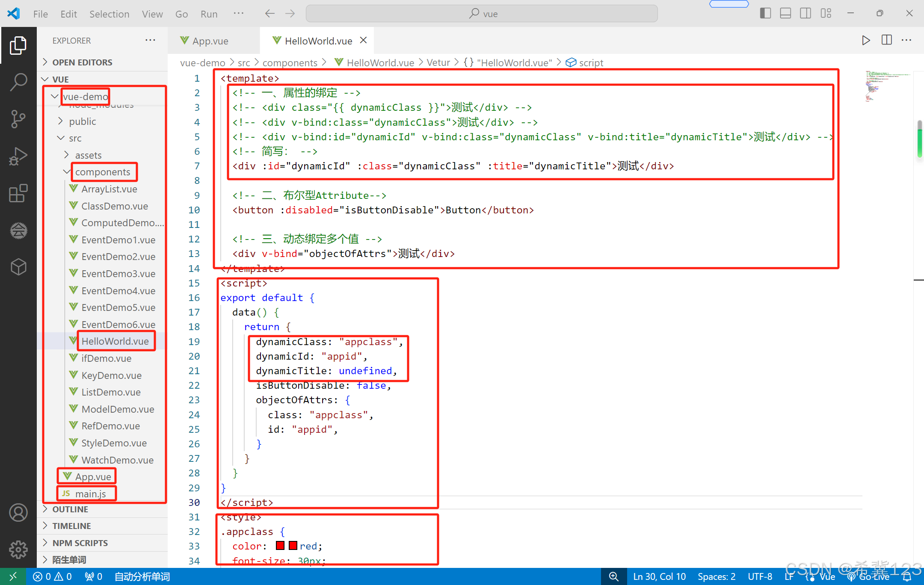Open the Source Control view
This screenshot has width=924, height=585.
(18, 119)
